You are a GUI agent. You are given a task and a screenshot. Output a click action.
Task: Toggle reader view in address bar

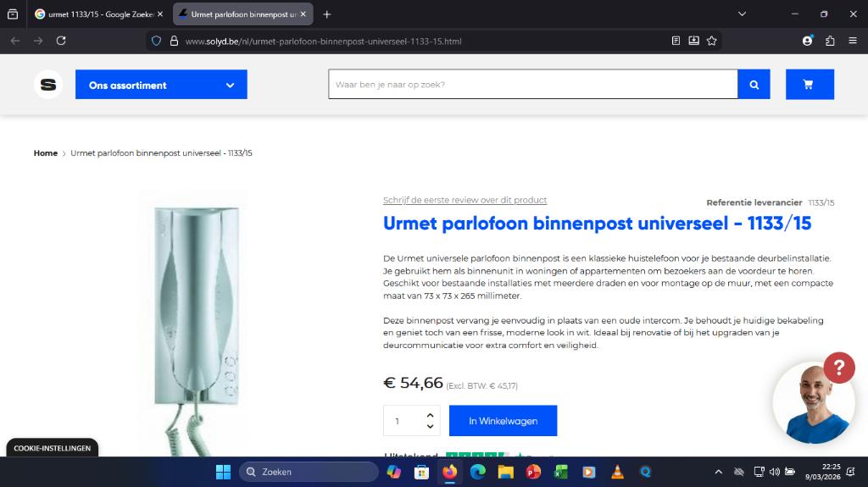pyautogui.click(x=676, y=41)
